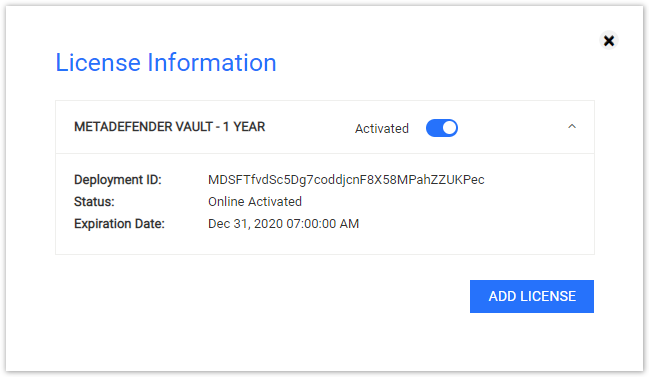
Task: Click the word License in the dialog title
Action: 98,62
